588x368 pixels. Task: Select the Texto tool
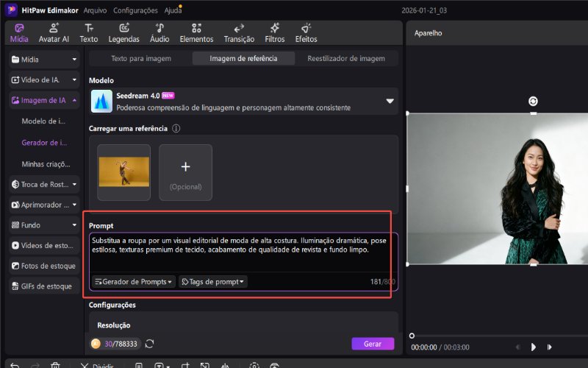tap(88, 33)
